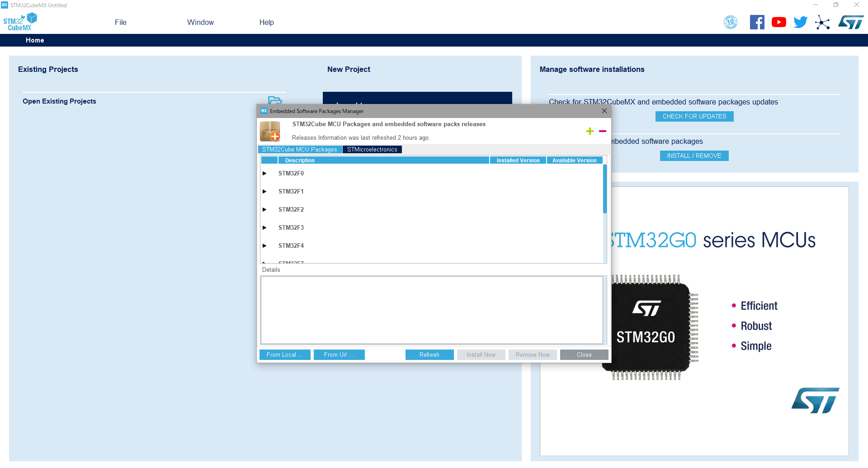The height and width of the screenshot is (468, 868).
Task: Click the STM32CubeMX logo
Action: (x=20, y=21)
